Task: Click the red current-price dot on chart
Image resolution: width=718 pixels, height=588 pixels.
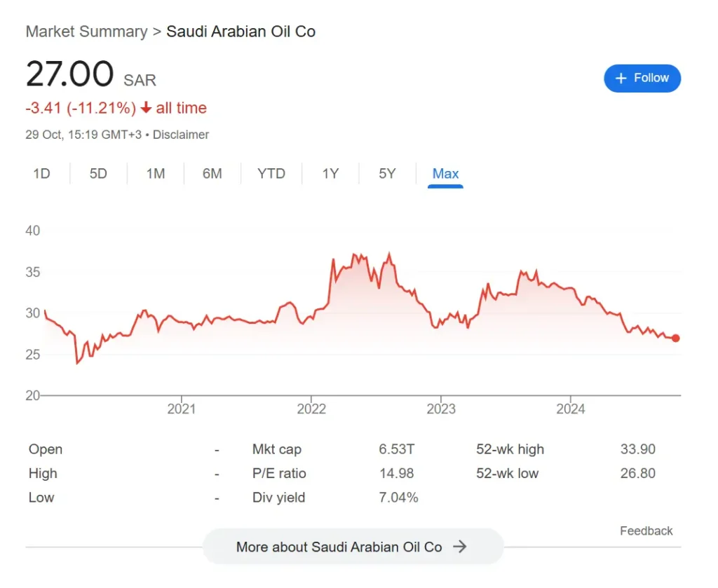Action: pos(676,338)
